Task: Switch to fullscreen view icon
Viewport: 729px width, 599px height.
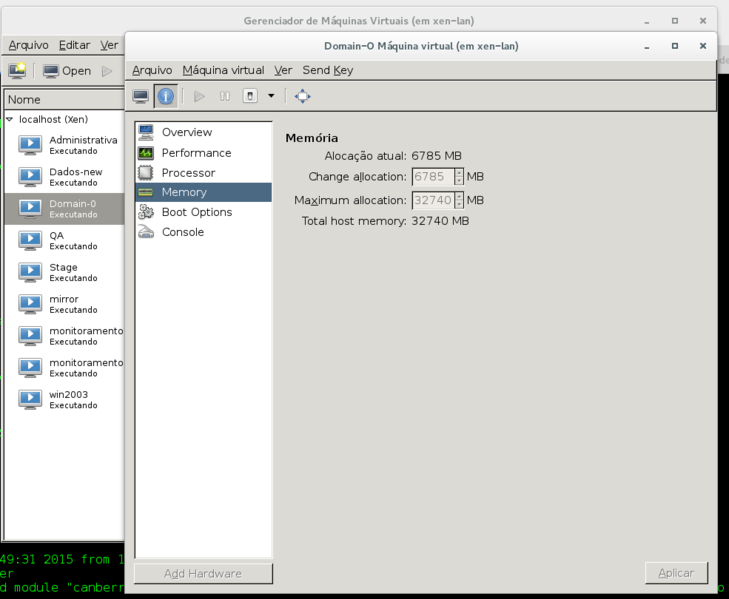Action: (303, 96)
